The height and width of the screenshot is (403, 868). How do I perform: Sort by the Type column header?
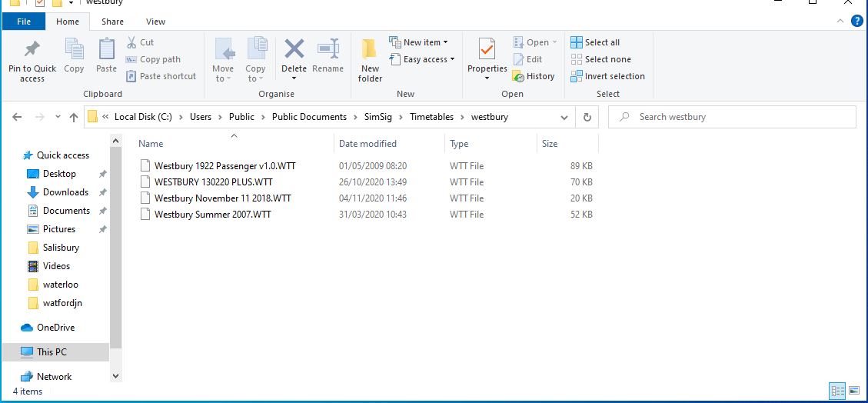(459, 143)
